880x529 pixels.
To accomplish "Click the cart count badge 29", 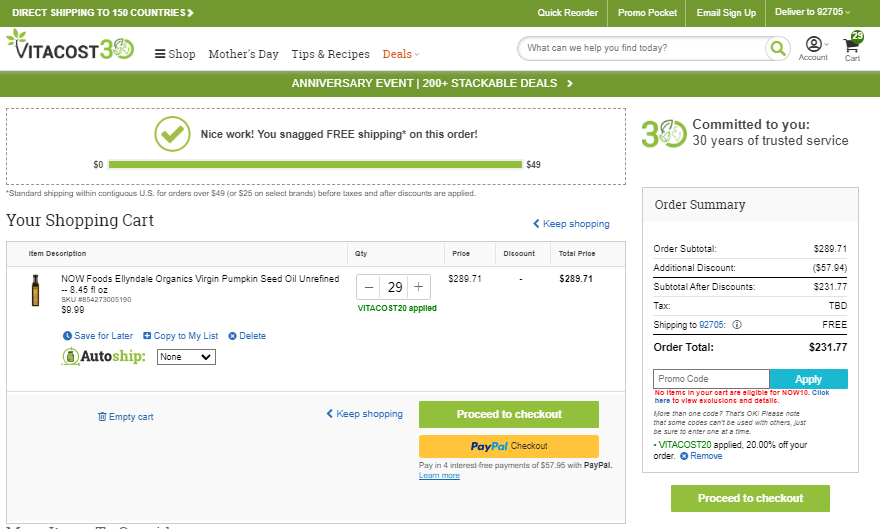I will tap(857, 36).
